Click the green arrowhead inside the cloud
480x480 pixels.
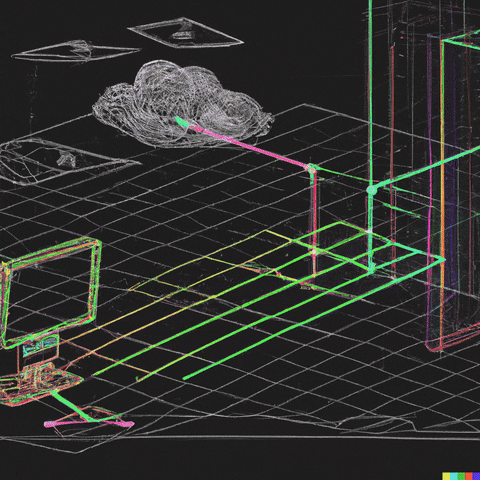pos(182,122)
